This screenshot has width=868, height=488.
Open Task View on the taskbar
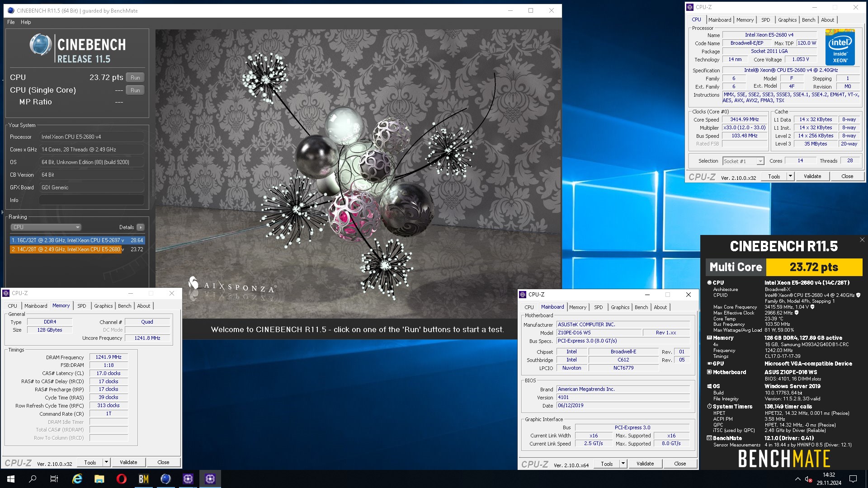tap(54, 479)
